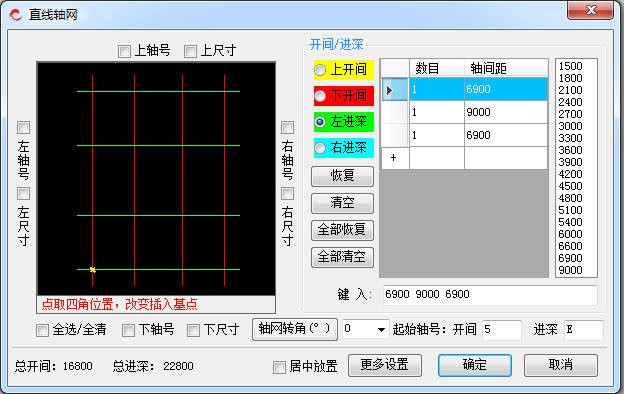This screenshot has width=624, height=394.
Task: Pick 3300 from the spacing value list
Action: [x=570, y=138]
